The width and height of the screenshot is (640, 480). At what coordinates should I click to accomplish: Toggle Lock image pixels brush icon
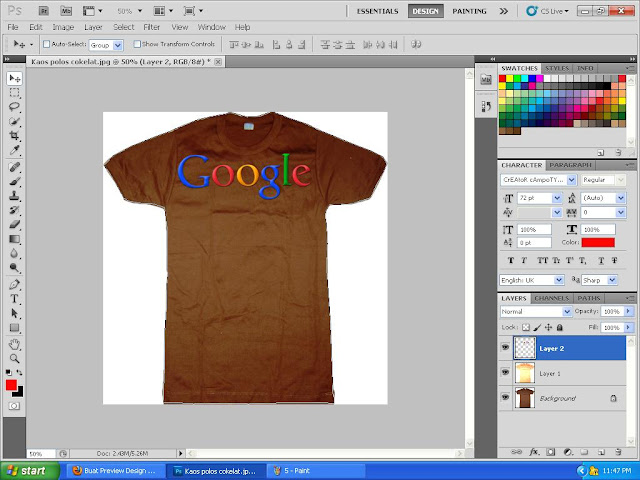click(x=537, y=327)
